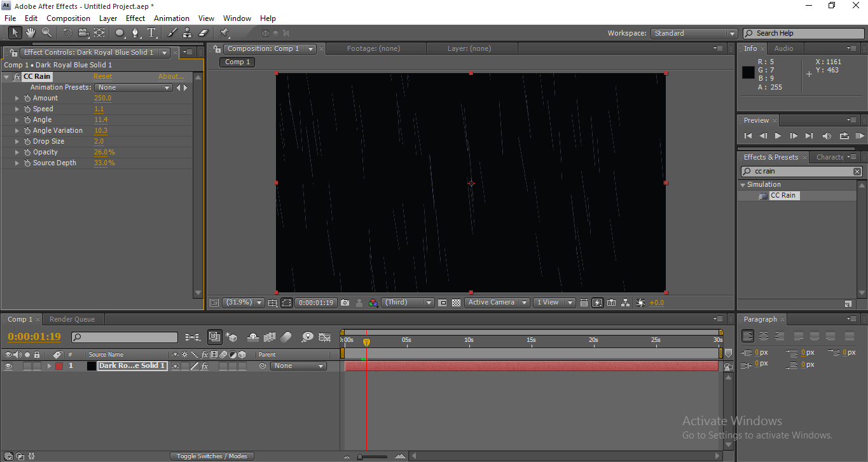Viewport: 868px width, 462px height.
Task: Click the cc rain effects search field
Action: pos(801,172)
